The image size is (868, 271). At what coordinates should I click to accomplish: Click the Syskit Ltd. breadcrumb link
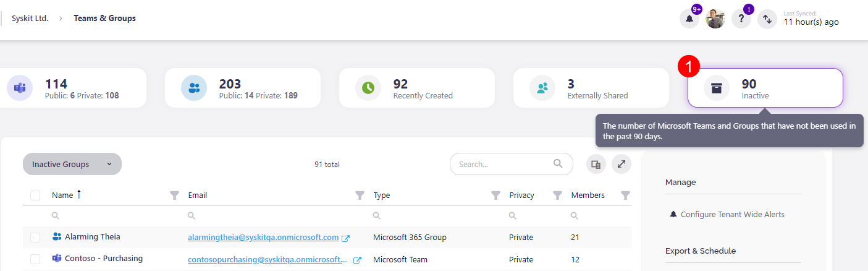(30, 19)
